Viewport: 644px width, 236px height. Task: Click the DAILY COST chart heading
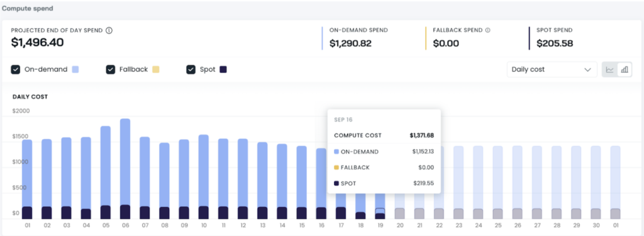(x=30, y=97)
